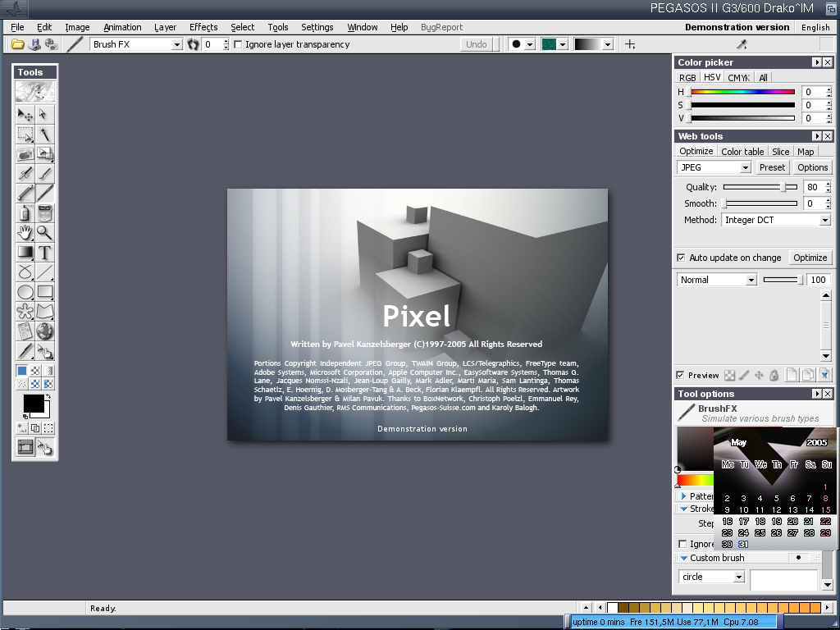Click the open folder icon in toolbar
The width and height of the screenshot is (840, 630).
coord(18,44)
